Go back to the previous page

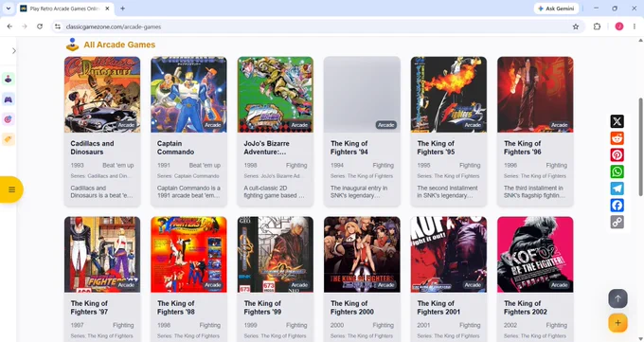[x=9, y=27]
